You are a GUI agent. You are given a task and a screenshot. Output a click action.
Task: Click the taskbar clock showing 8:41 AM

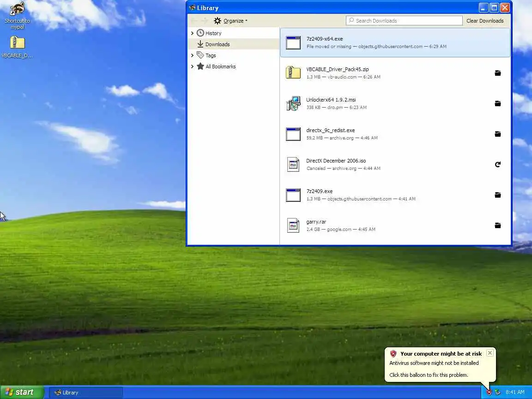515,392
